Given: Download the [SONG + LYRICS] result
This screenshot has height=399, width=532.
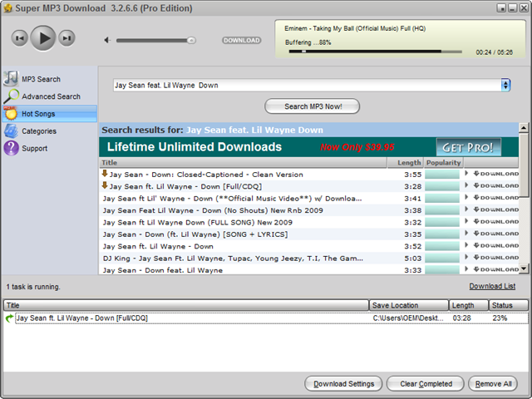Looking at the screenshot, I should pos(496,234).
